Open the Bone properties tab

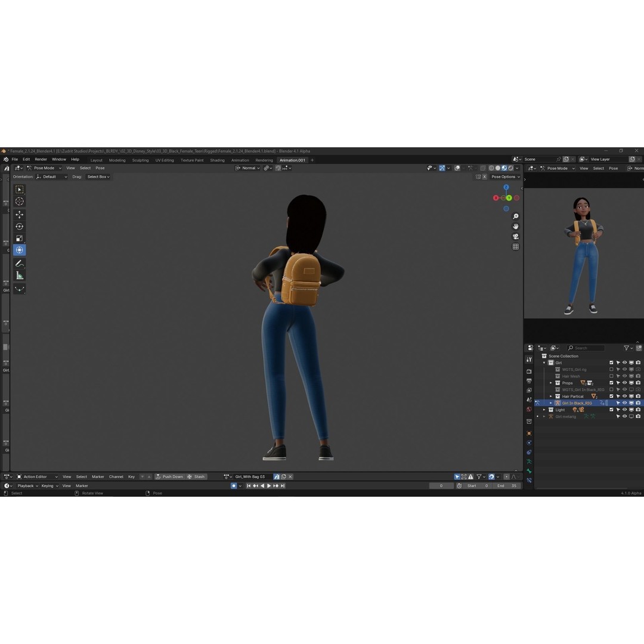[529, 472]
